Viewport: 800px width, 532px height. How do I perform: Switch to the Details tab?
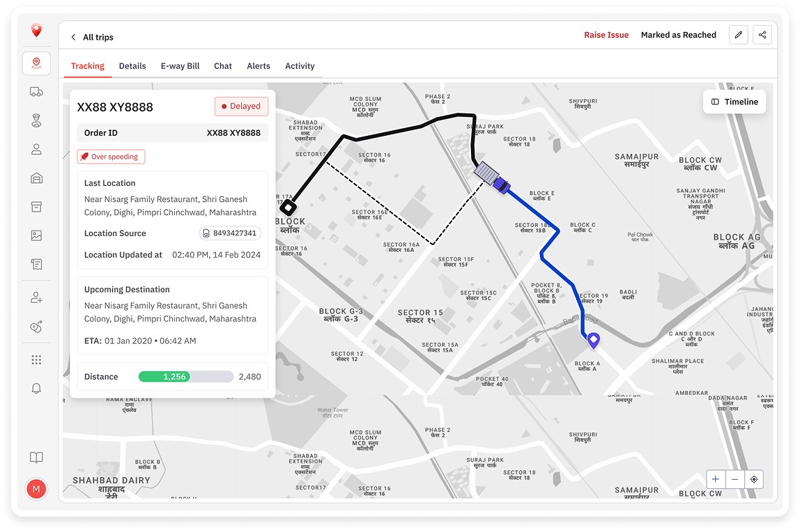point(132,65)
